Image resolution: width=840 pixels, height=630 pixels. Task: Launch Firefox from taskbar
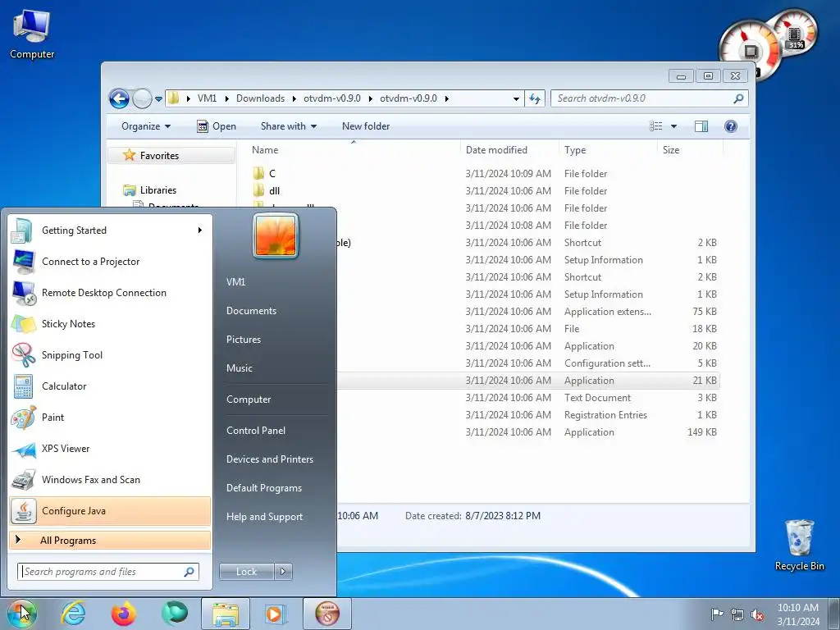pos(123,614)
